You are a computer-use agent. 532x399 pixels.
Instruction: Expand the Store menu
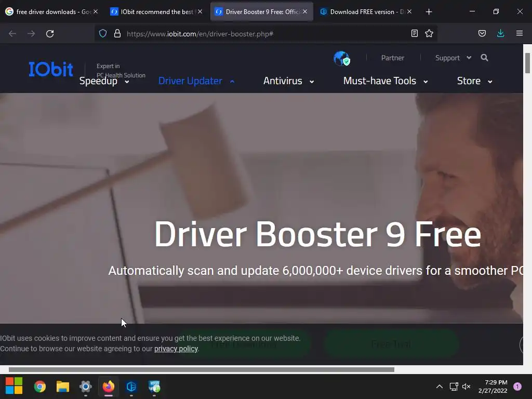click(x=475, y=81)
